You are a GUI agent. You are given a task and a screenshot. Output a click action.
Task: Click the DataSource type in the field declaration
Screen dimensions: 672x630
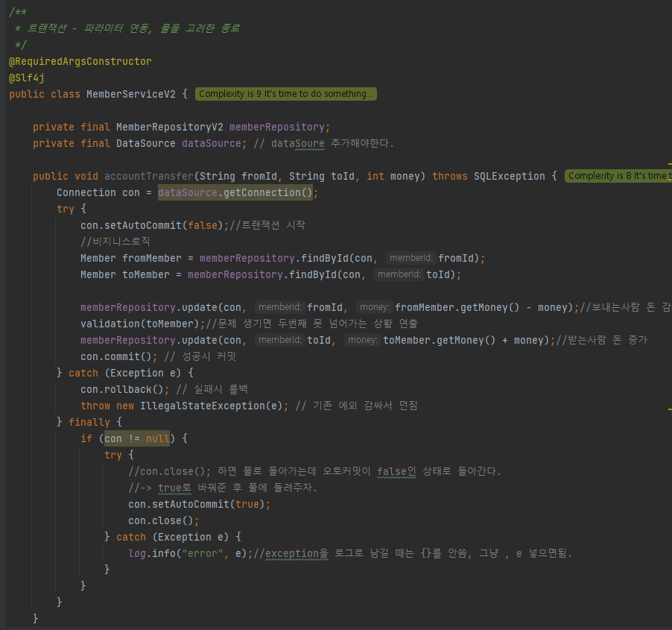pyautogui.click(x=146, y=143)
